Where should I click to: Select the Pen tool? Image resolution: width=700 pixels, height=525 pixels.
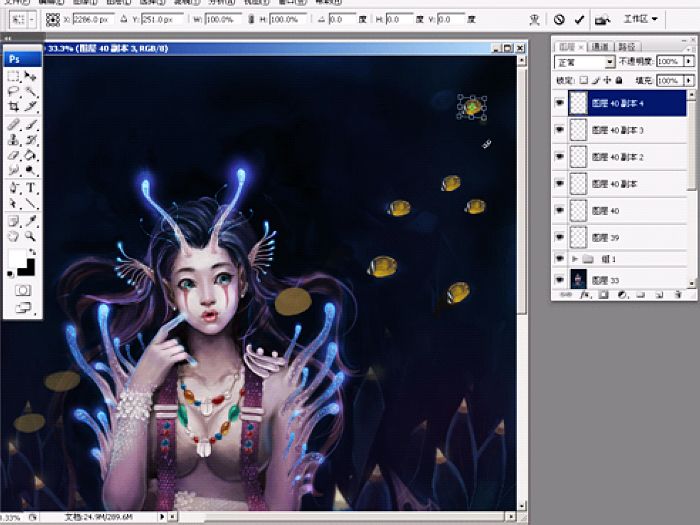click(13, 188)
